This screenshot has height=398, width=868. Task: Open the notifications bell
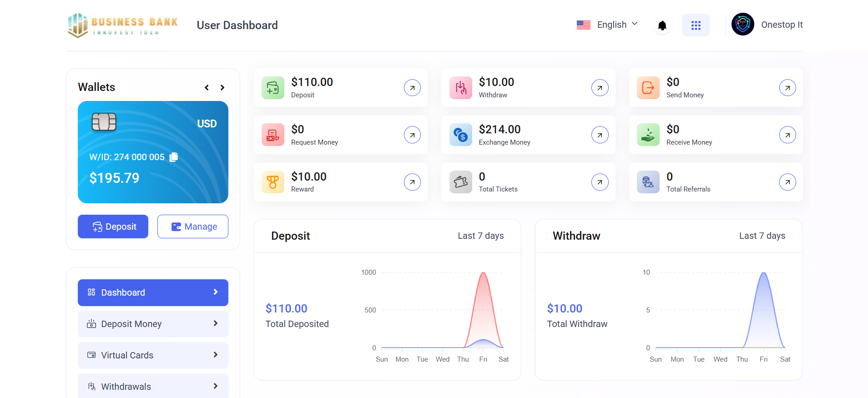click(662, 25)
